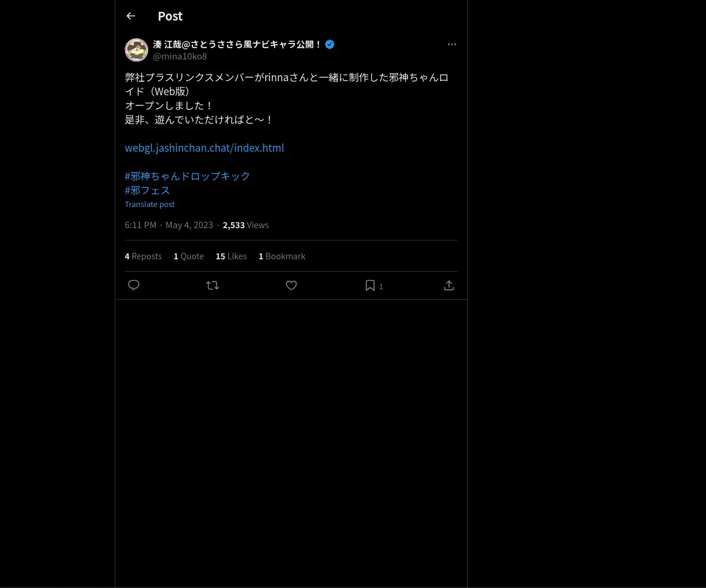
Task: Open the three-dot more options menu
Action: tap(452, 44)
